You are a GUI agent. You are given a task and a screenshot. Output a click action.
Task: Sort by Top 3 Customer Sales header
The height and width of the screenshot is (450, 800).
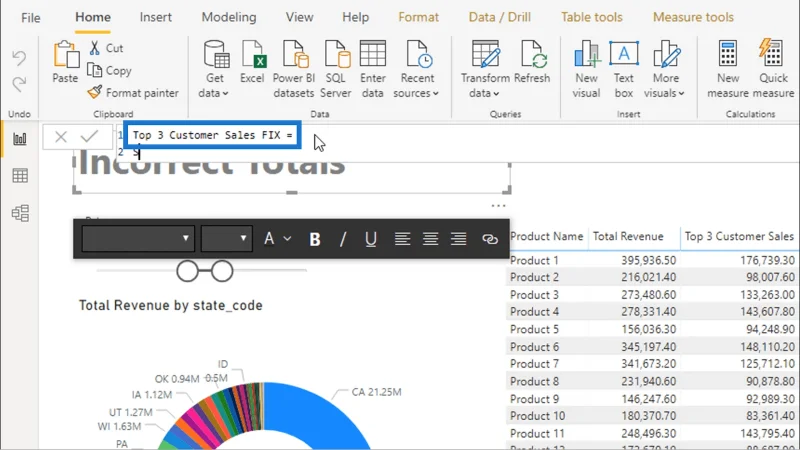739,236
